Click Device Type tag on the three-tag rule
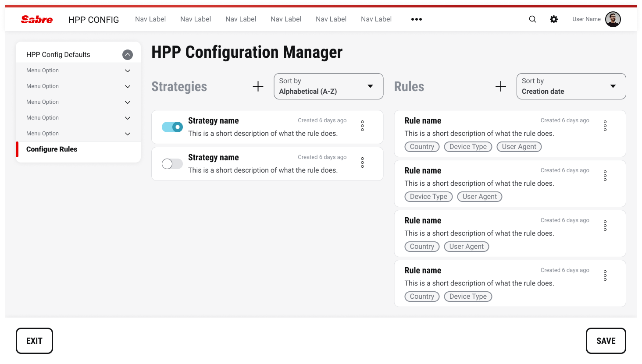The height and width of the screenshot is (364, 642). pos(468,147)
